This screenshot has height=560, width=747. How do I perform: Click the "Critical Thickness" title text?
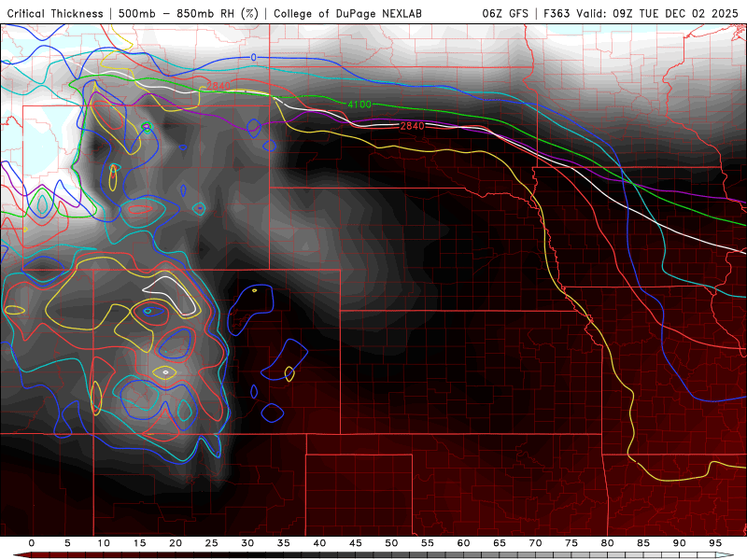pyautogui.click(x=55, y=13)
